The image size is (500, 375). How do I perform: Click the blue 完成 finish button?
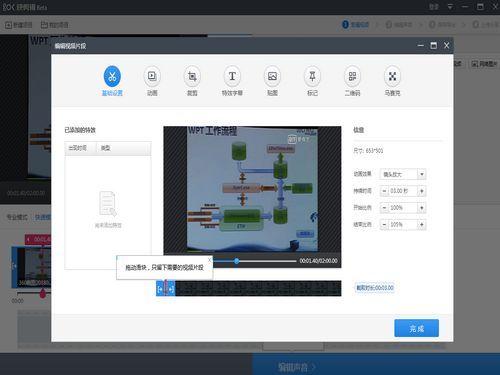416,328
